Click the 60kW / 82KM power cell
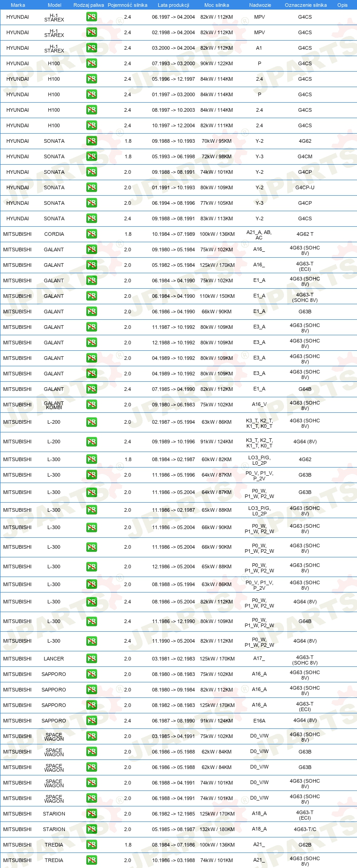 (x=216, y=459)
